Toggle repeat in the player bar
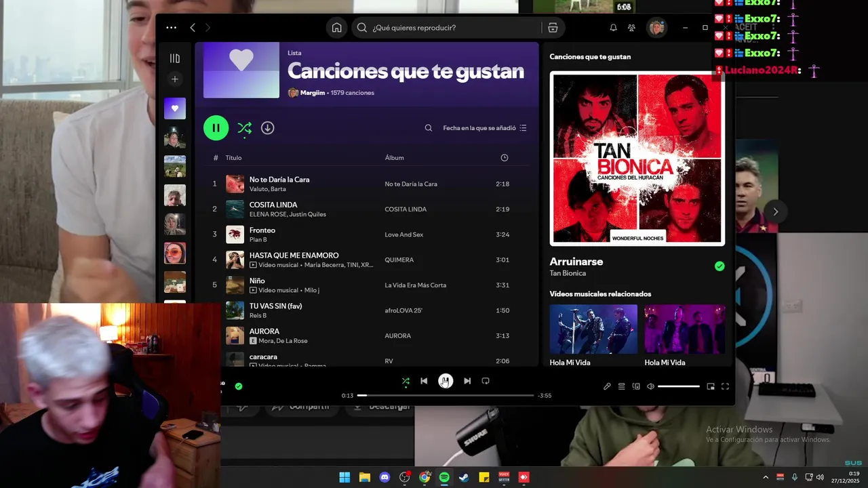Viewport: 868px width, 488px height. [486, 381]
